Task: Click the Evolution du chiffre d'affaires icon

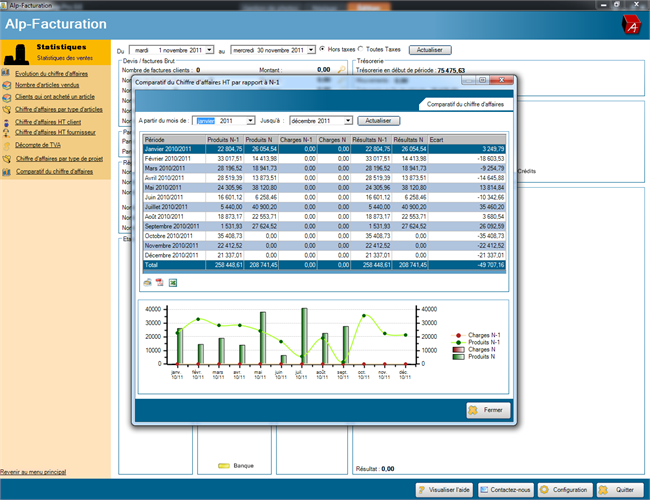Action: pyautogui.click(x=6, y=74)
